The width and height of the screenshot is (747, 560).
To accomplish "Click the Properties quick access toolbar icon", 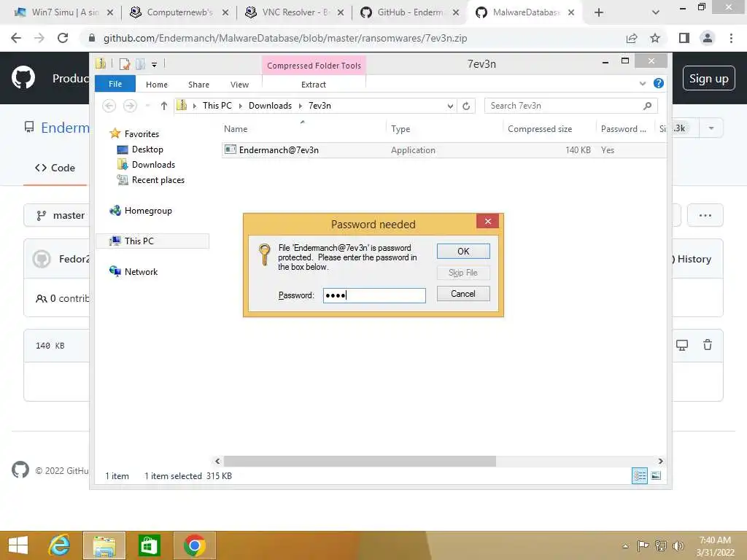I will [125, 64].
